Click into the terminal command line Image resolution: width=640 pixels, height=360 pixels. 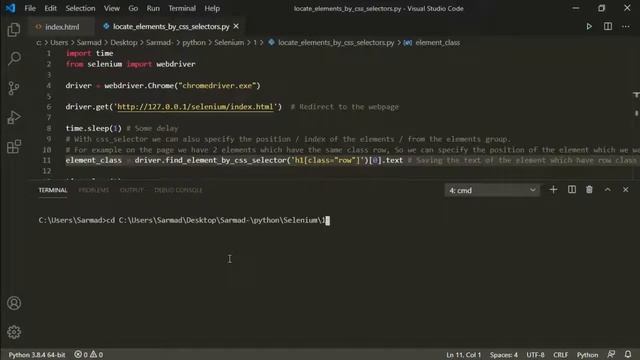point(184,220)
